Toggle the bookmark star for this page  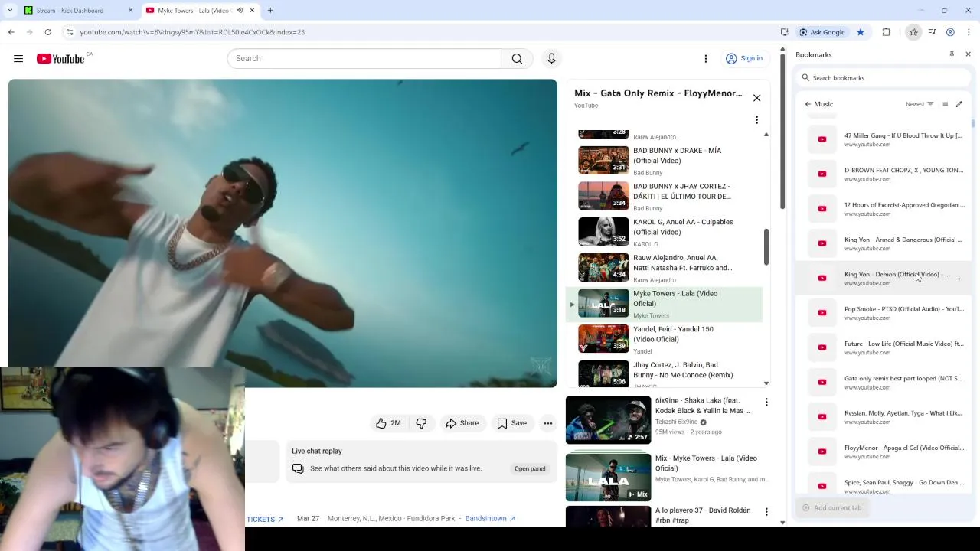(861, 32)
